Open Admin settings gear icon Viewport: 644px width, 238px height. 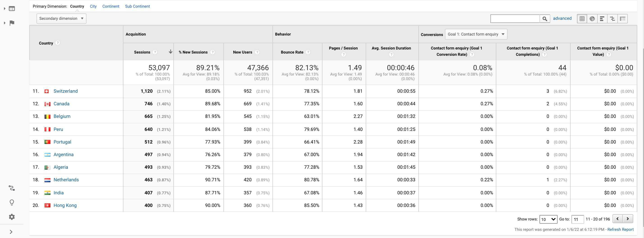(x=12, y=217)
